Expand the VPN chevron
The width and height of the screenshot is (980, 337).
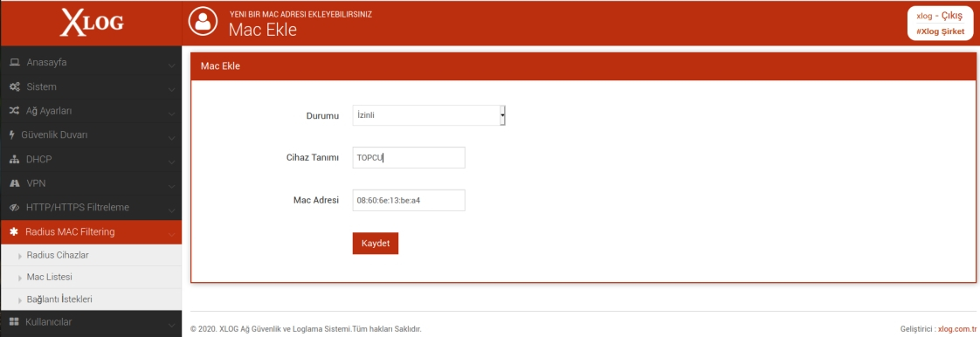tap(171, 186)
